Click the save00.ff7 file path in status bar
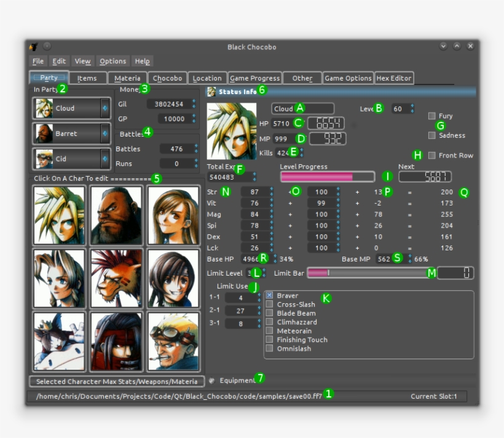Screen dimensions: 504x438 click(179, 397)
